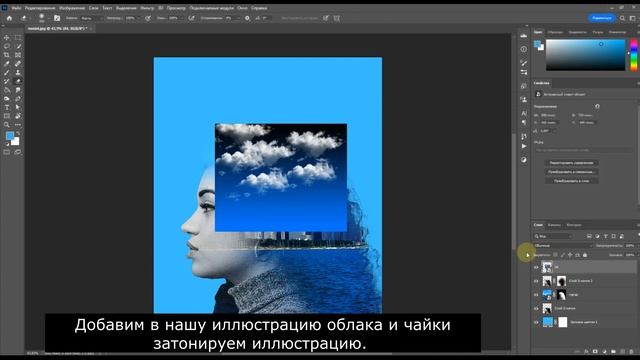
Task: Delete layer with trash icon
Action: tap(631, 351)
